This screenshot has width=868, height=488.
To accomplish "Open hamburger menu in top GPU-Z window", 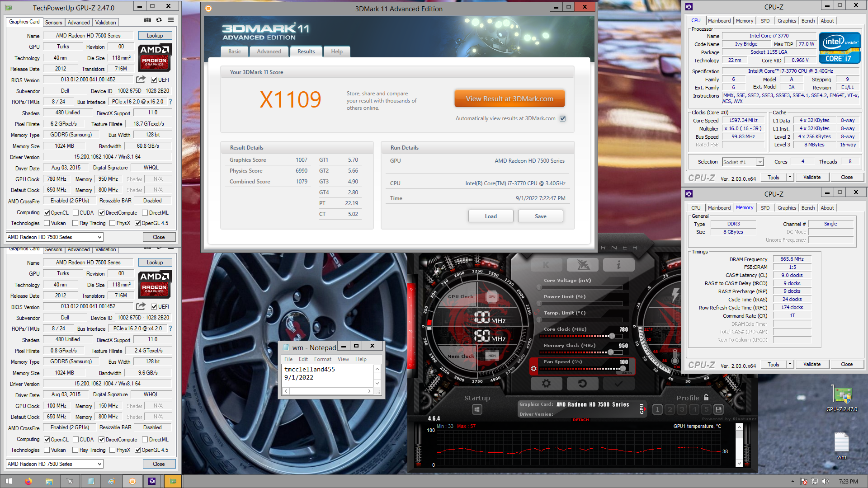I will [x=170, y=20].
